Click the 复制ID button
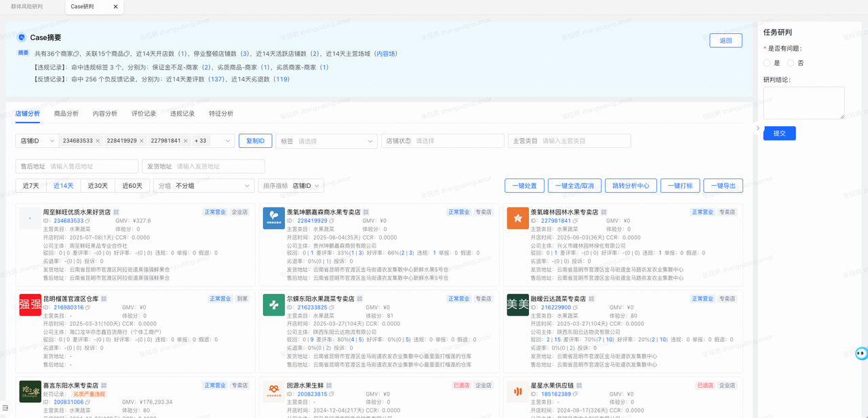This screenshot has width=868, height=418. [x=255, y=140]
